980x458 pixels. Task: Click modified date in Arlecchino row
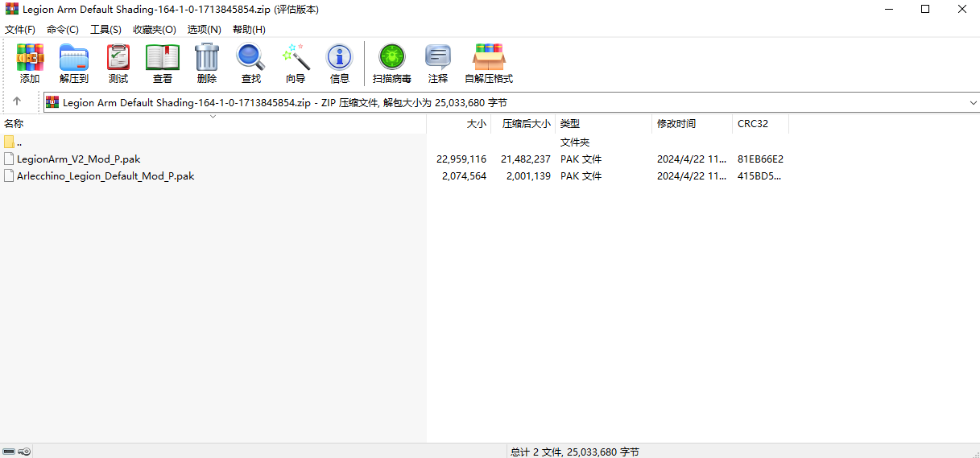coord(692,175)
